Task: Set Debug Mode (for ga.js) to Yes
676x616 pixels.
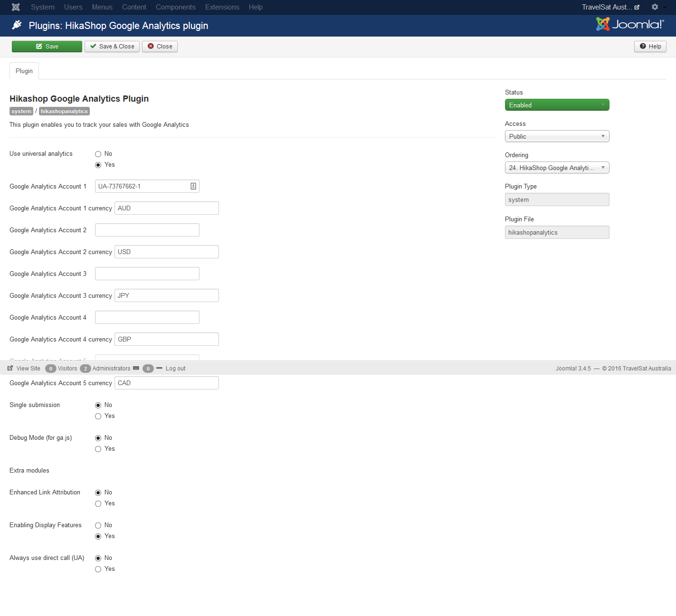Action: [98, 449]
